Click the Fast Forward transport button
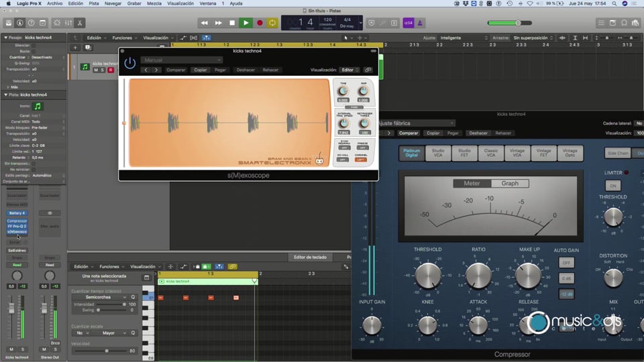This screenshot has width=644, height=362. click(218, 23)
